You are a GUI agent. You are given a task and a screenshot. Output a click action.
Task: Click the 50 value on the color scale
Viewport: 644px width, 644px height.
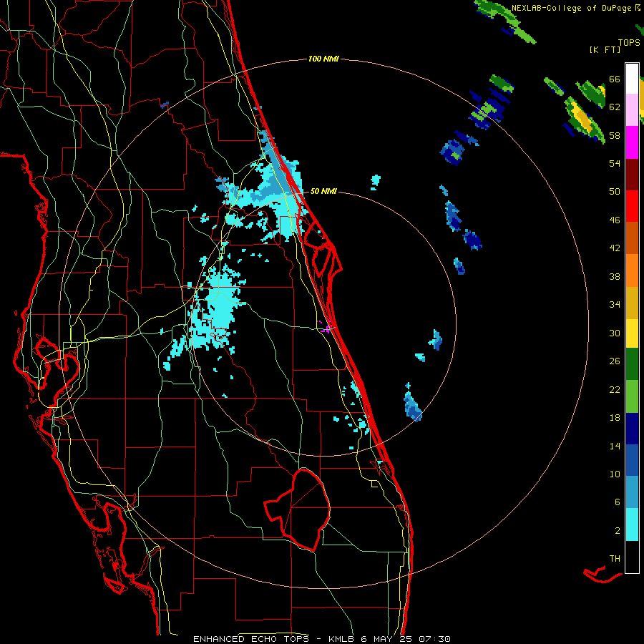615,192
